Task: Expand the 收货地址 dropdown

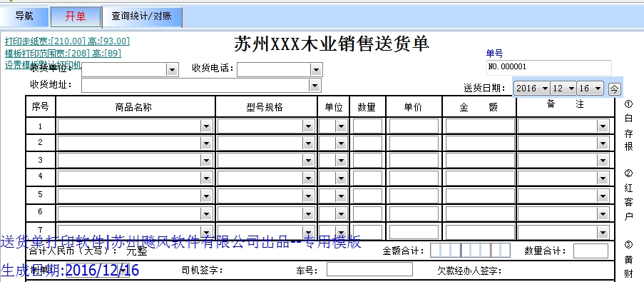Action: point(315,86)
